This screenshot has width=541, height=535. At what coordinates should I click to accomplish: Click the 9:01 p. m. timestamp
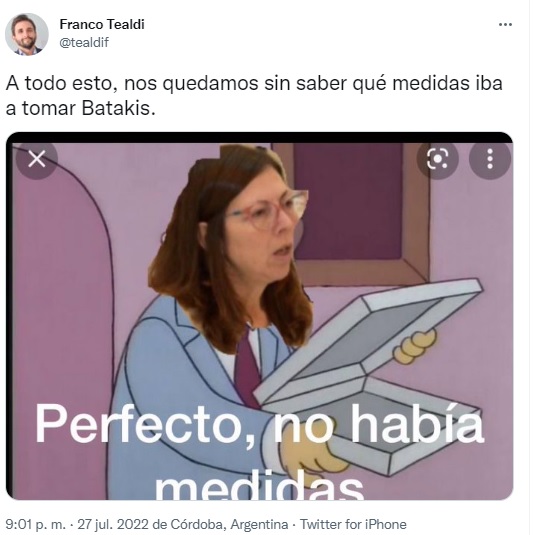tap(36, 524)
